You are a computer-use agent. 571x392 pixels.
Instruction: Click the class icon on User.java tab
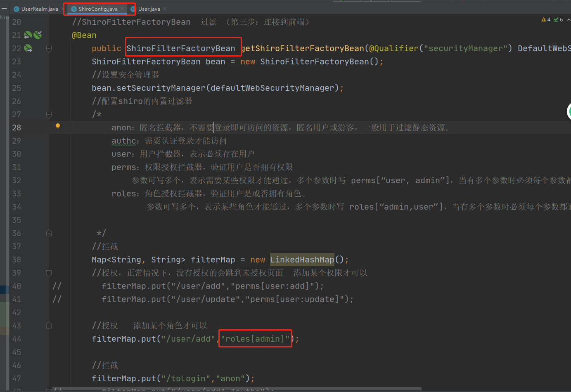point(133,9)
